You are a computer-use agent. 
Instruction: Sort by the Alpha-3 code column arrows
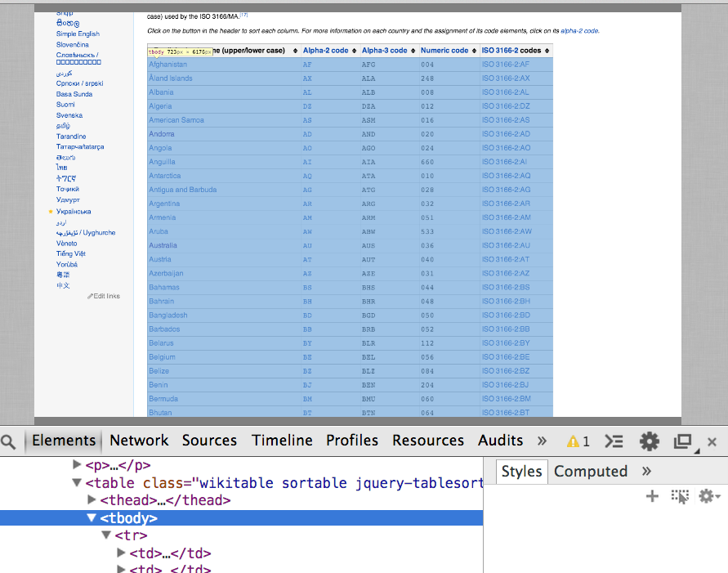point(413,51)
